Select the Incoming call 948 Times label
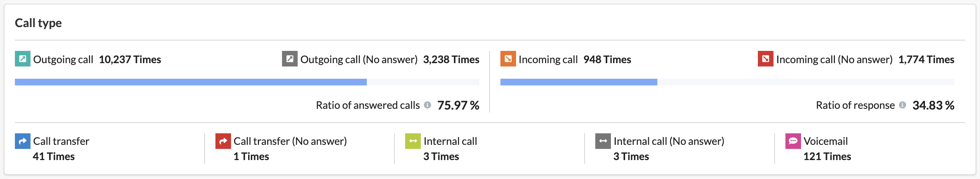This screenshot has height=179, width=980. pos(574,59)
